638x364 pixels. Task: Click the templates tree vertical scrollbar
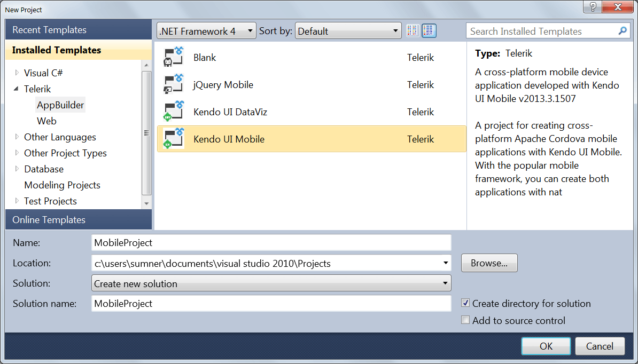pos(146,133)
